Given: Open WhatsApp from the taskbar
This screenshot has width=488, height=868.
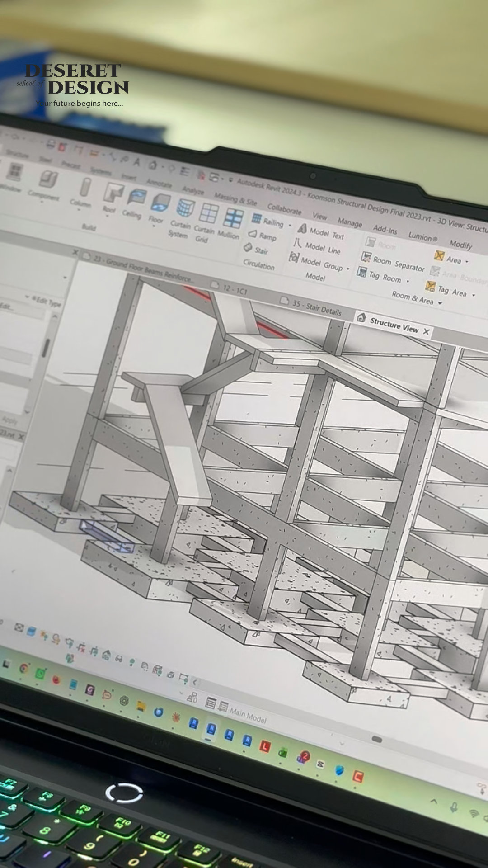Looking at the screenshot, I should click(x=40, y=673).
